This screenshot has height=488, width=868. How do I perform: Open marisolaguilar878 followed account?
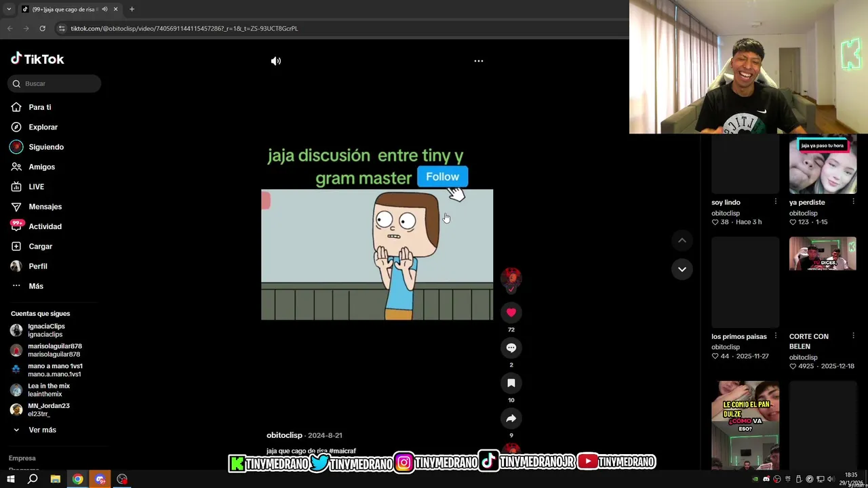46,350
